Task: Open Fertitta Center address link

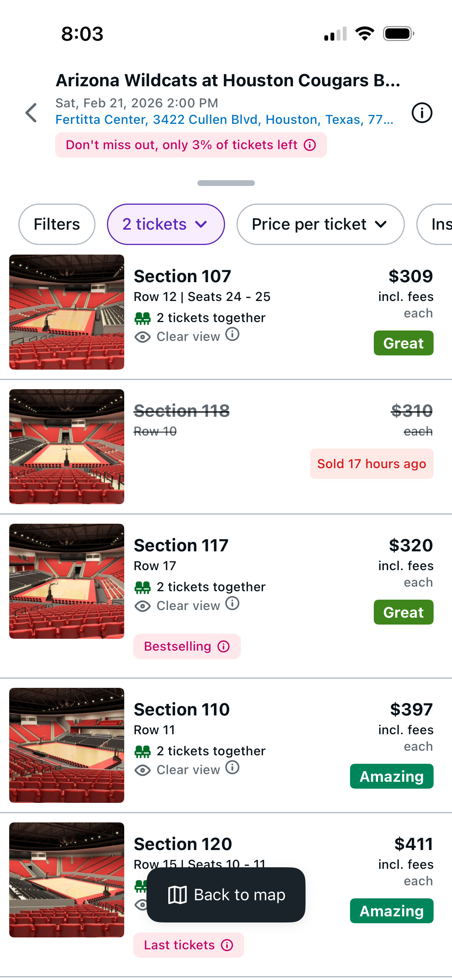Action: click(224, 120)
